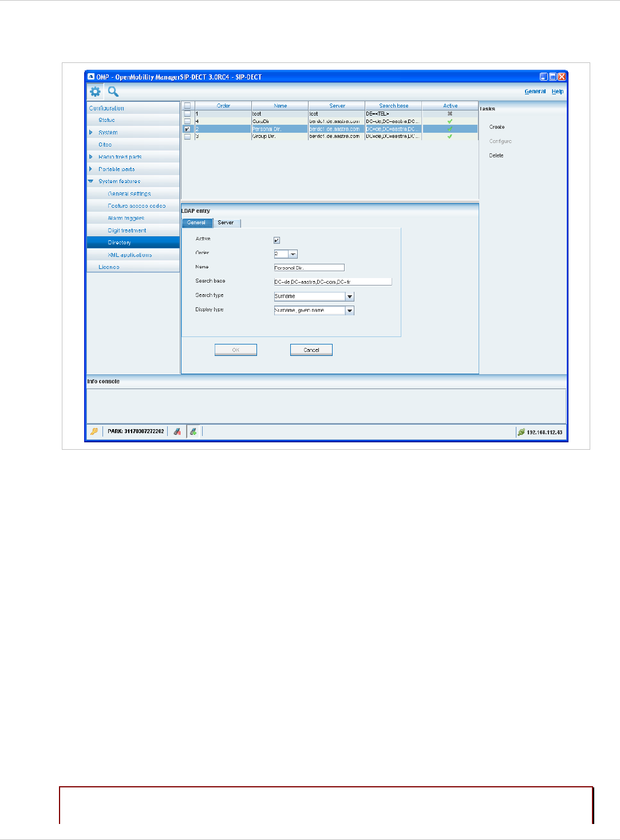
Task: Sort by the Server column header
Action: (337, 106)
